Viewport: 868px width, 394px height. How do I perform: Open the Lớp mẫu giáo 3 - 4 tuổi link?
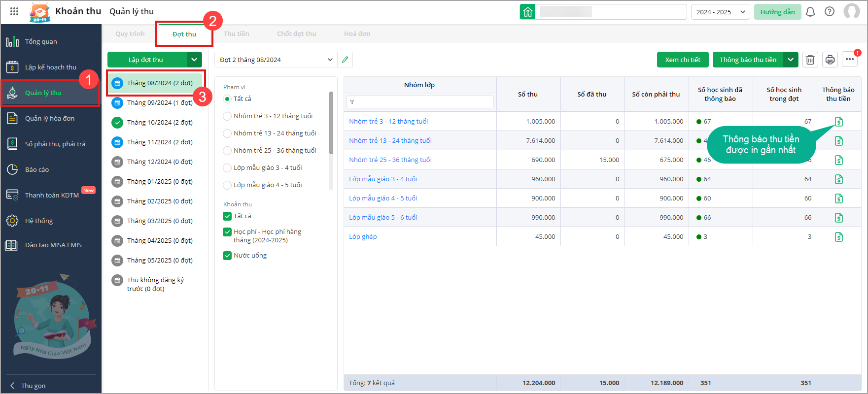click(x=383, y=179)
